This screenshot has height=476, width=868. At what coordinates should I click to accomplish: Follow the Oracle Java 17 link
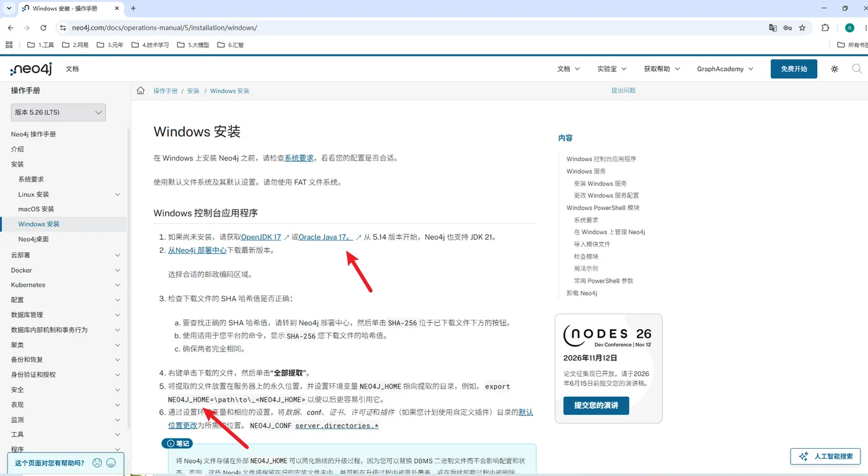tap(326, 237)
